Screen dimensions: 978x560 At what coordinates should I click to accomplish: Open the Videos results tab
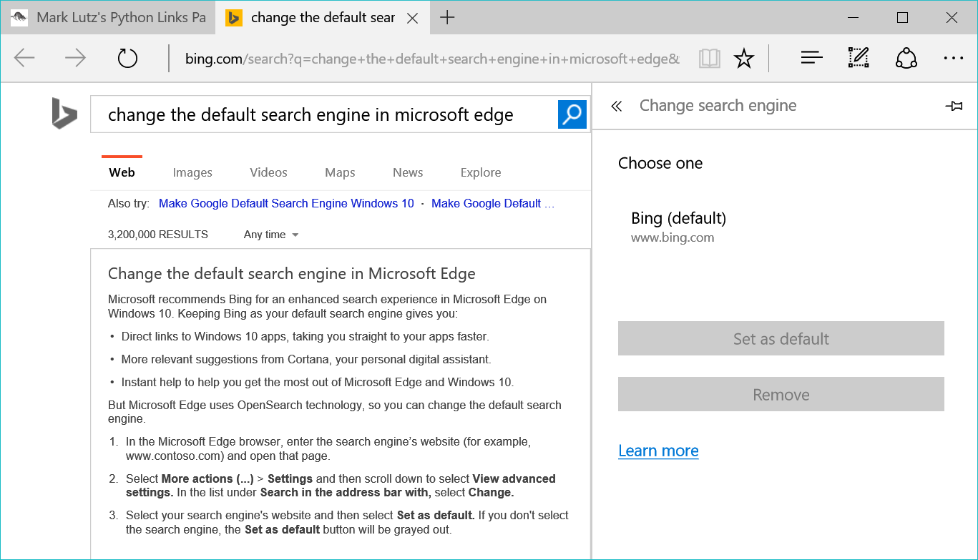pyautogui.click(x=268, y=172)
